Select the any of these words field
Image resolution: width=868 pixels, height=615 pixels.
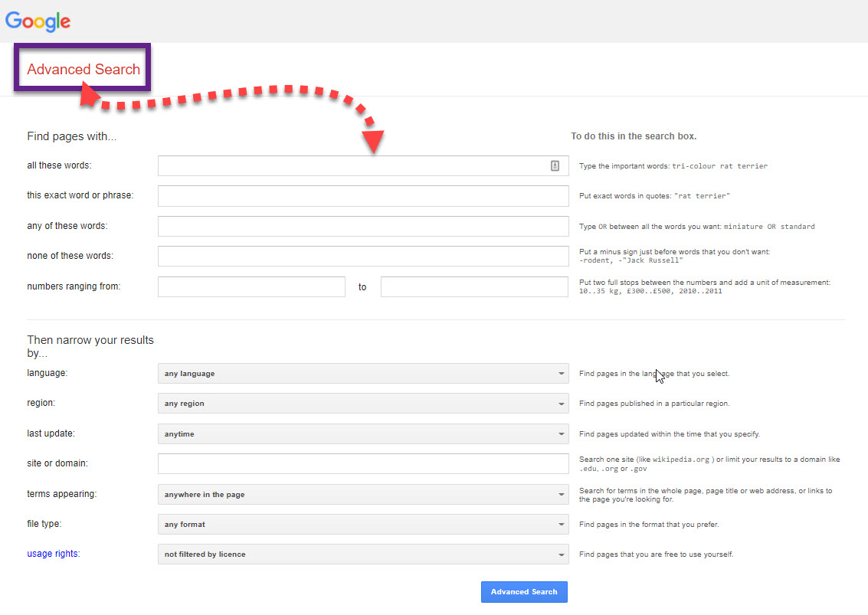[362, 226]
